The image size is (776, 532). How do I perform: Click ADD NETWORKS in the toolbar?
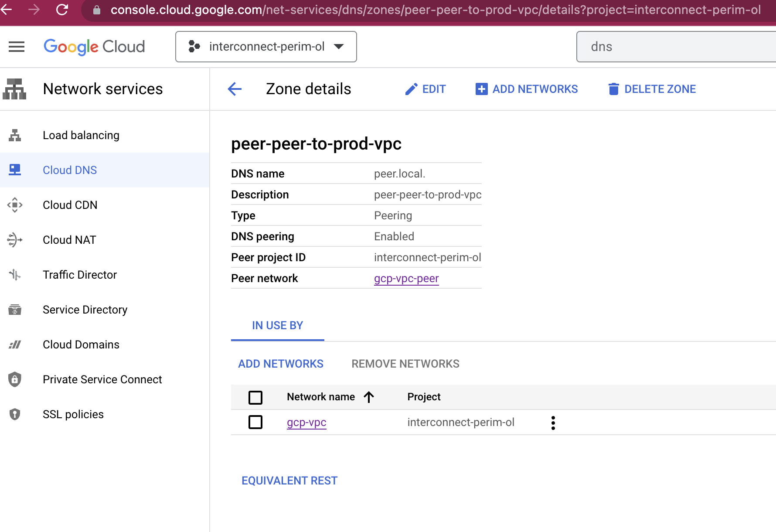tap(527, 89)
